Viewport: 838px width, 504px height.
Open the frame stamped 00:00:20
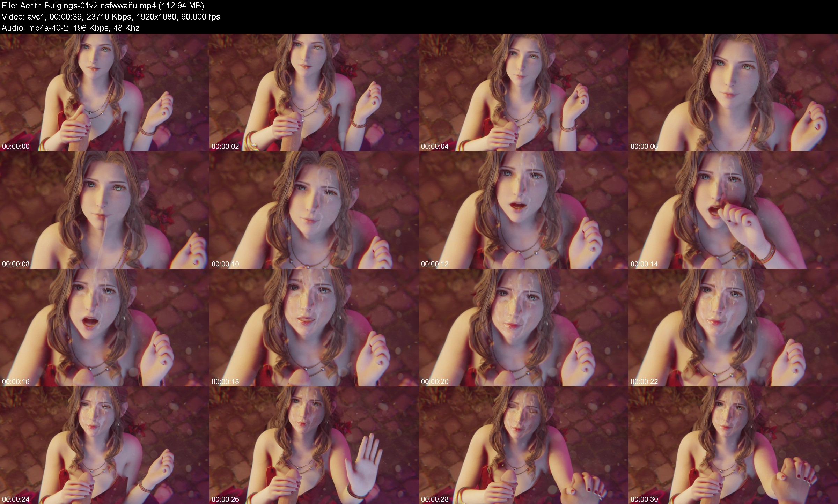click(524, 327)
